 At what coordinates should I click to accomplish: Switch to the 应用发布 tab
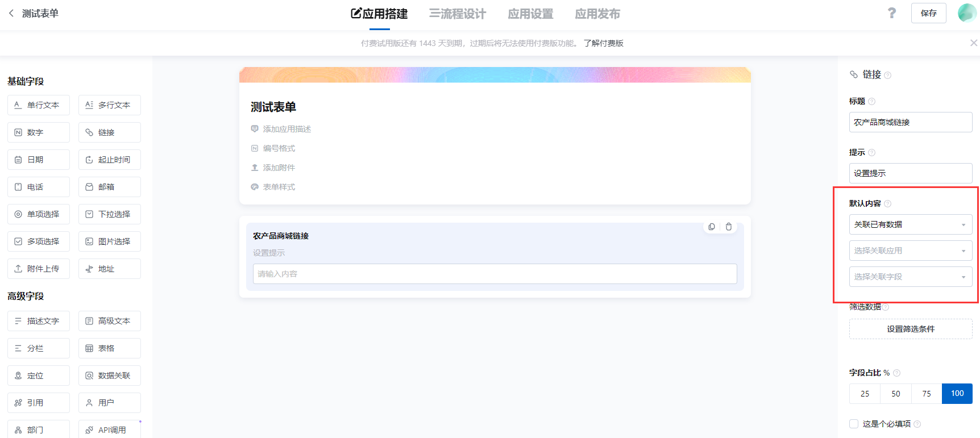597,14
